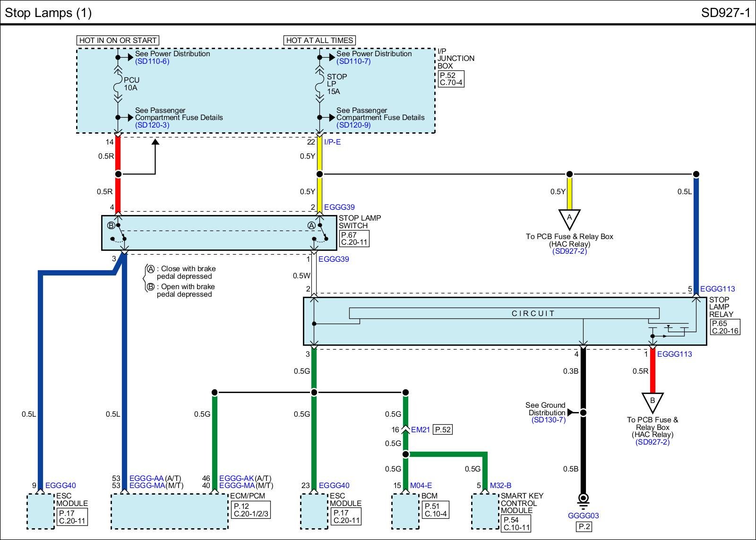756x540 pixels.
Task: Click the yellow 0.5Y wire below I/P-E
Action: pos(319,156)
